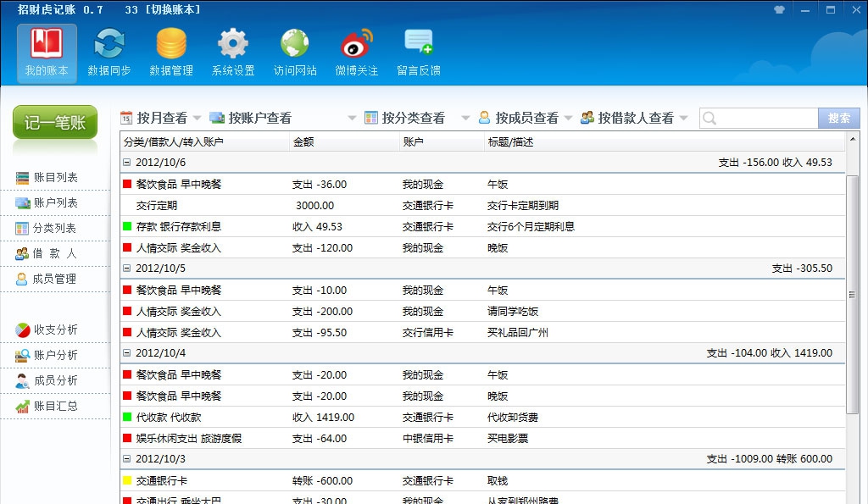This screenshot has width=868, height=504.
Task: Click the 记一笔账 button
Action: pyautogui.click(x=54, y=120)
